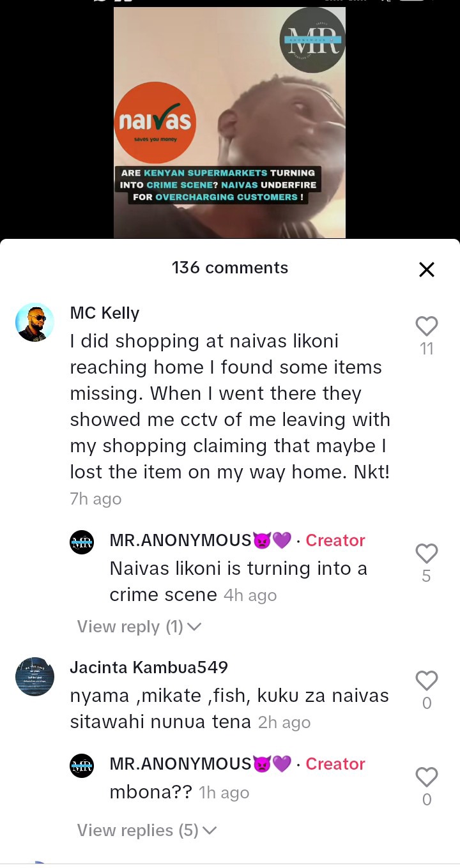Open the Jacinta Kambua549 username link
This screenshot has height=868, width=460.
point(149,667)
